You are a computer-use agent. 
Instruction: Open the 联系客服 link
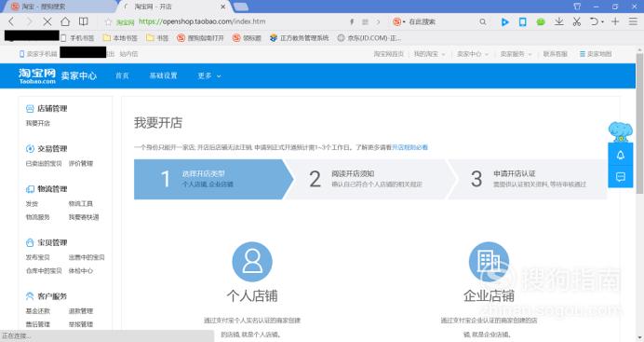pos(556,54)
